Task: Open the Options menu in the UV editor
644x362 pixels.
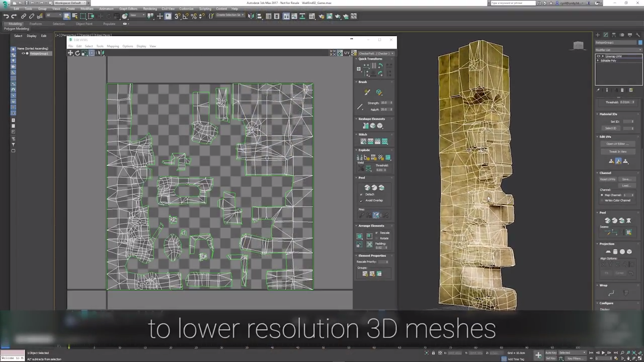Action: 127,46
